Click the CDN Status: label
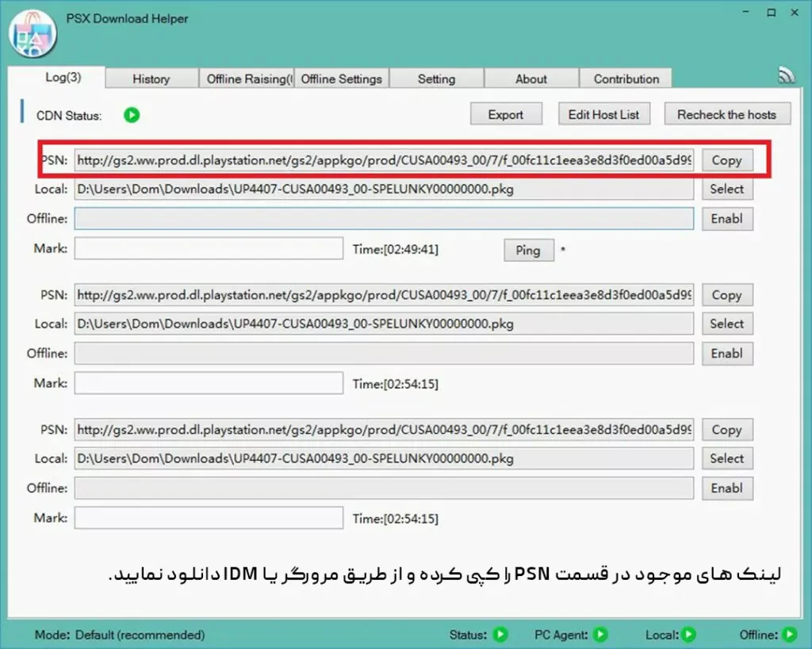 [x=69, y=116]
